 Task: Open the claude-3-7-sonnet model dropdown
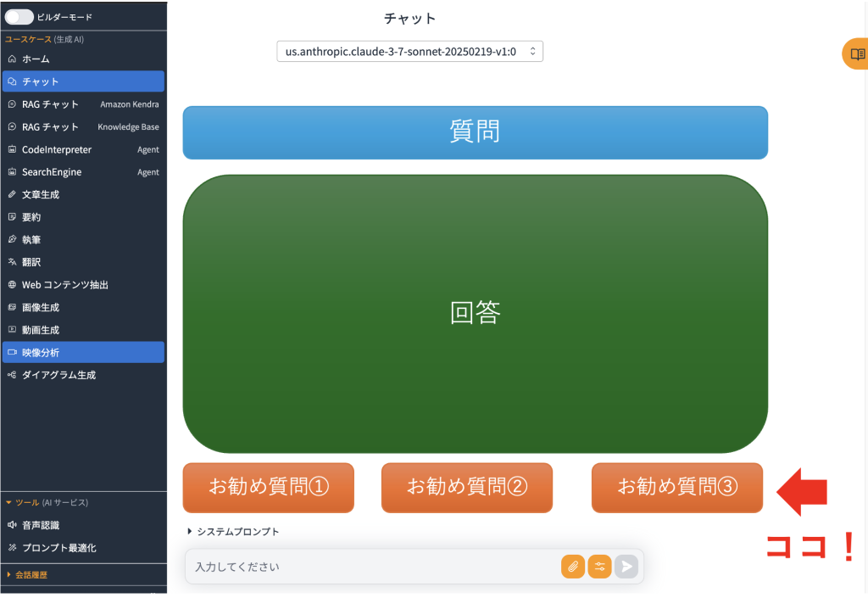(x=409, y=52)
